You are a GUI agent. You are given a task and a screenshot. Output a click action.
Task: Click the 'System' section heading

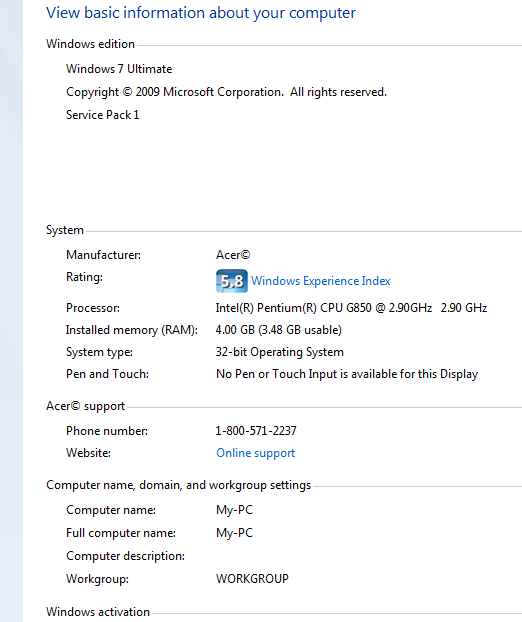coord(65,230)
